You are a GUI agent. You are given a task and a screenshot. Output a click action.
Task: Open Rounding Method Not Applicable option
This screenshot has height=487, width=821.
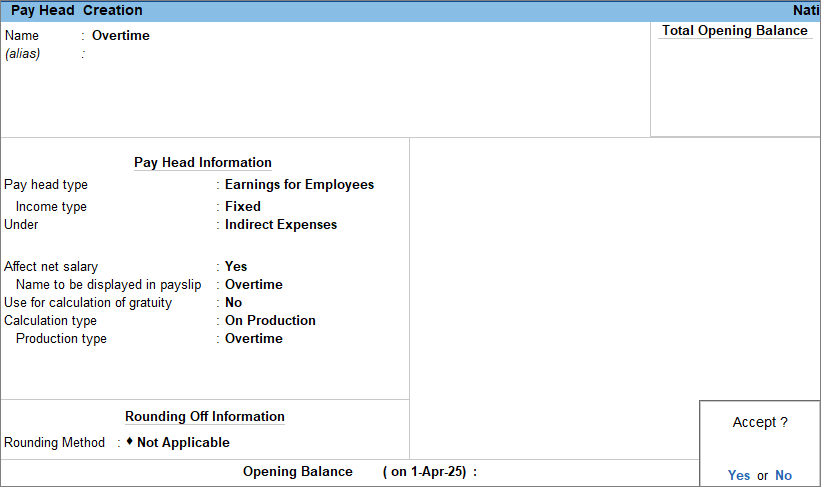click(183, 442)
